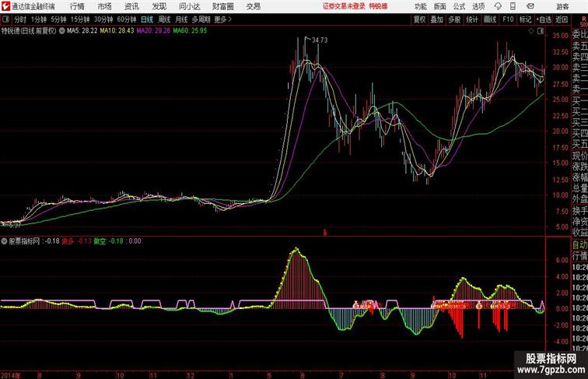
Task: Click the MA5: 28.22 indicator label
Action: coord(82,31)
